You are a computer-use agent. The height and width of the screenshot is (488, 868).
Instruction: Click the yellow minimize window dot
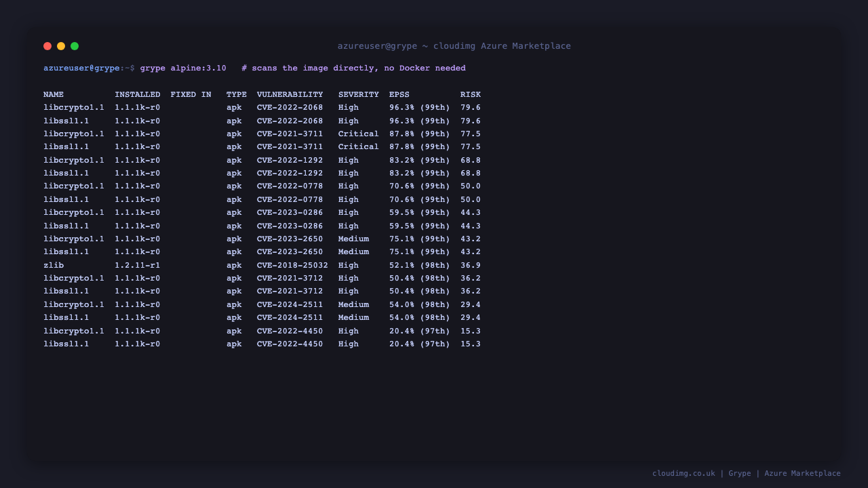[x=61, y=46]
